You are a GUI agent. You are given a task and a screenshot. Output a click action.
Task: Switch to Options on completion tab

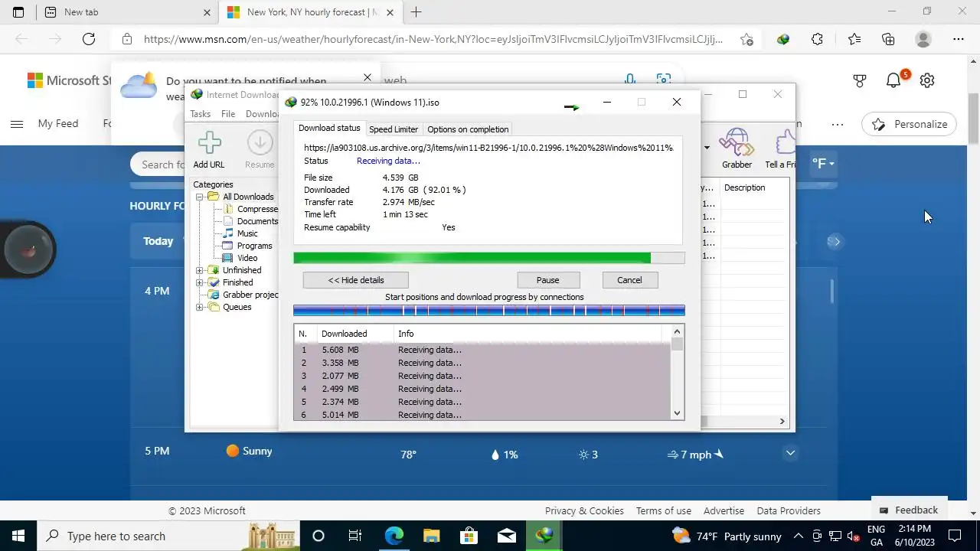click(x=468, y=129)
